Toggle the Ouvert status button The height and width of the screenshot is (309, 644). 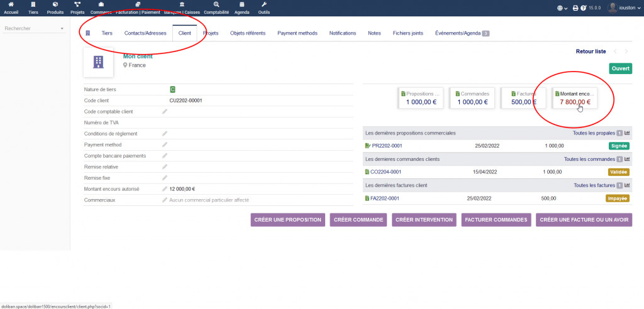[x=620, y=68]
